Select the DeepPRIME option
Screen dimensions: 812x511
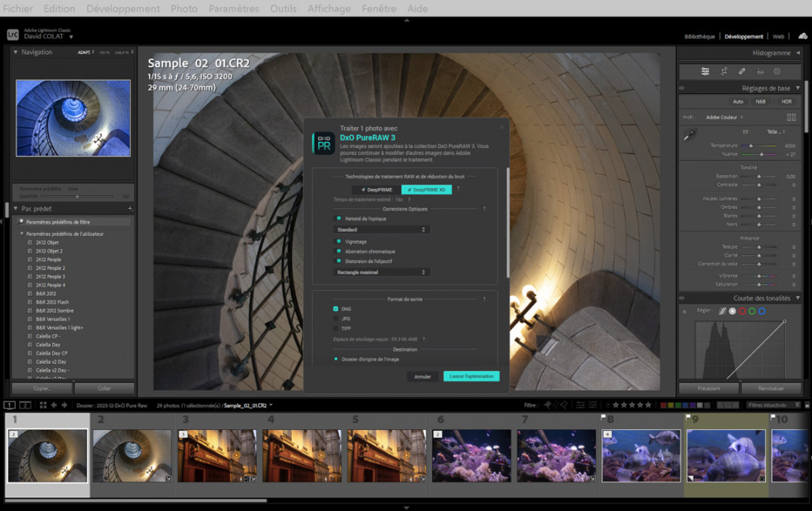pyautogui.click(x=377, y=189)
